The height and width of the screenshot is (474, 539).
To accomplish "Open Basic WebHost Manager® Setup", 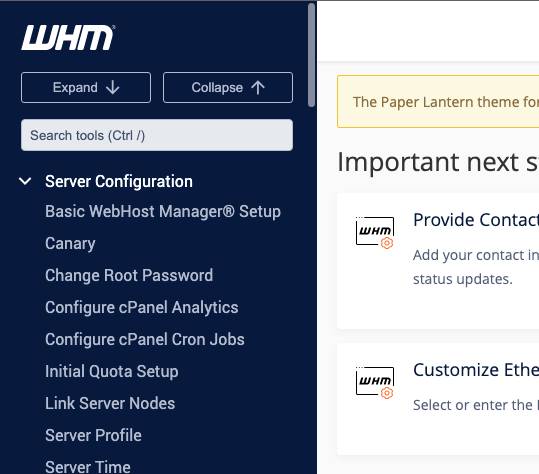I will tap(163, 211).
